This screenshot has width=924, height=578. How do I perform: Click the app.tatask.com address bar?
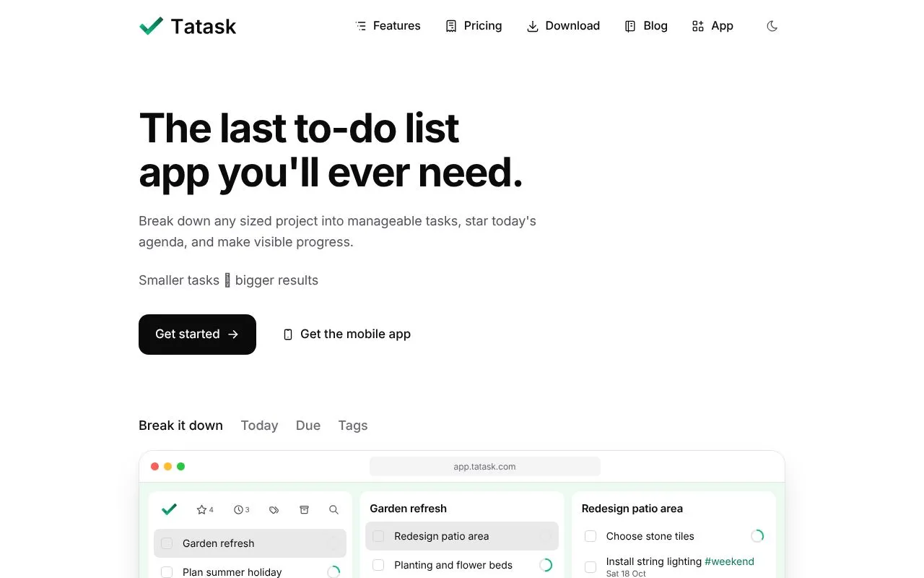point(485,467)
